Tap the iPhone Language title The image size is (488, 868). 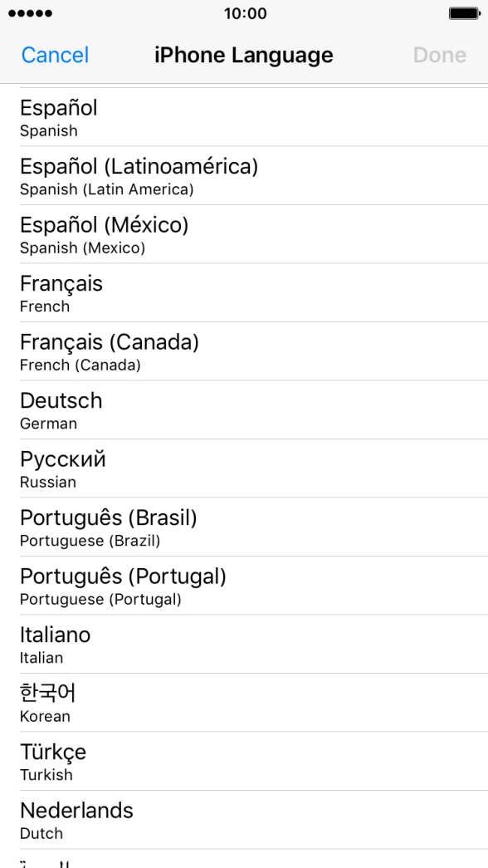244,56
